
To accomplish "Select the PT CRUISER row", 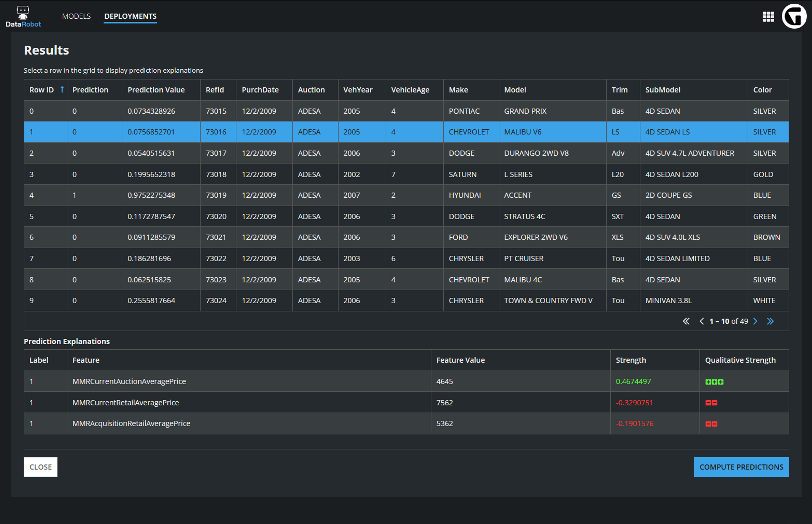I will (406, 258).
